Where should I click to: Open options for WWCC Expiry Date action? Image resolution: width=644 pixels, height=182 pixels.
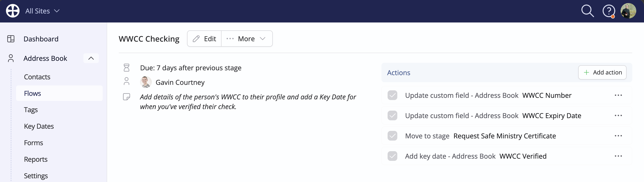pos(618,116)
